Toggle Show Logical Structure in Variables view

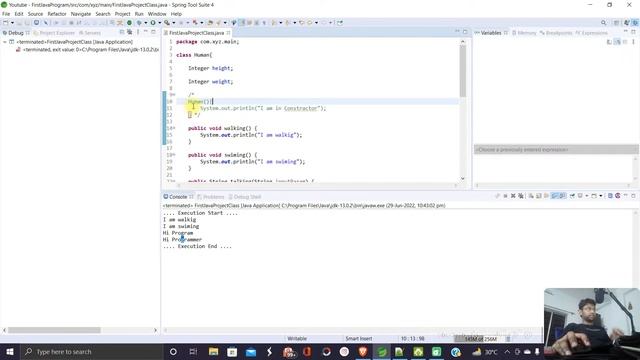pyautogui.click(x=618, y=42)
